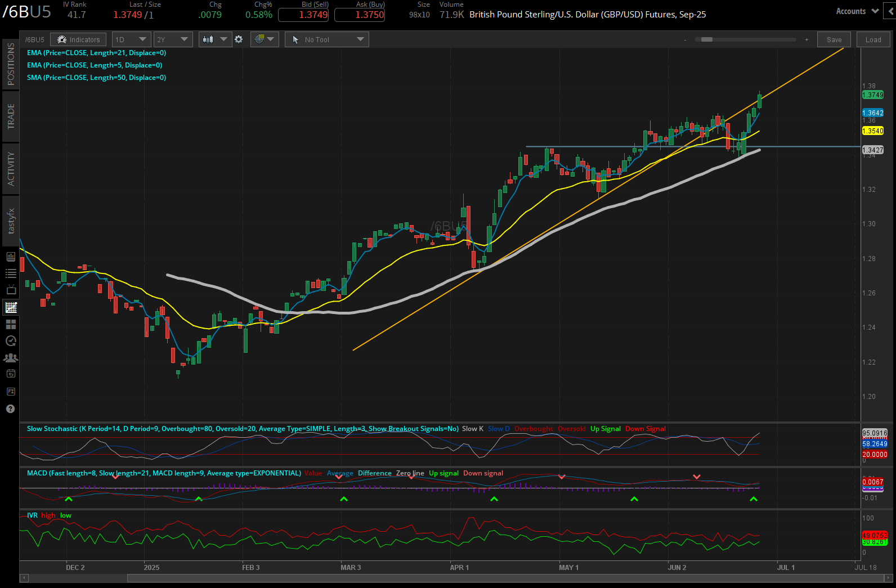Click the IV Rank 41.7 value
The image size is (896, 588).
tap(77, 15)
